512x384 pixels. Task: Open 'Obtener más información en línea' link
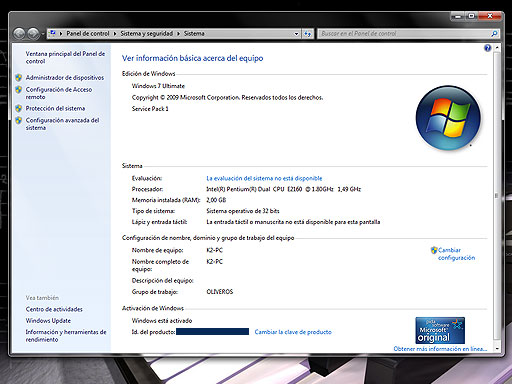tap(440, 349)
